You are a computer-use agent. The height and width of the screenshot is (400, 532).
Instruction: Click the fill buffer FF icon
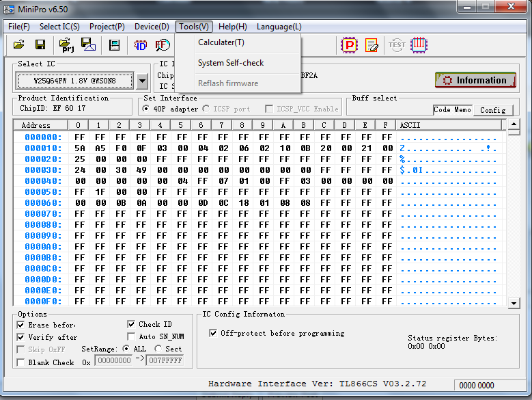pyautogui.click(x=163, y=45)
